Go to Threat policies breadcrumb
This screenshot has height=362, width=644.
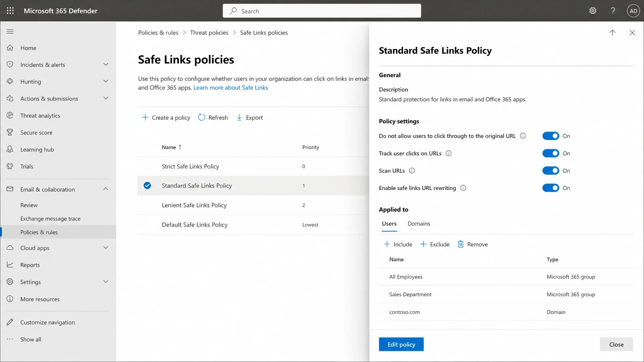[209, 33]
